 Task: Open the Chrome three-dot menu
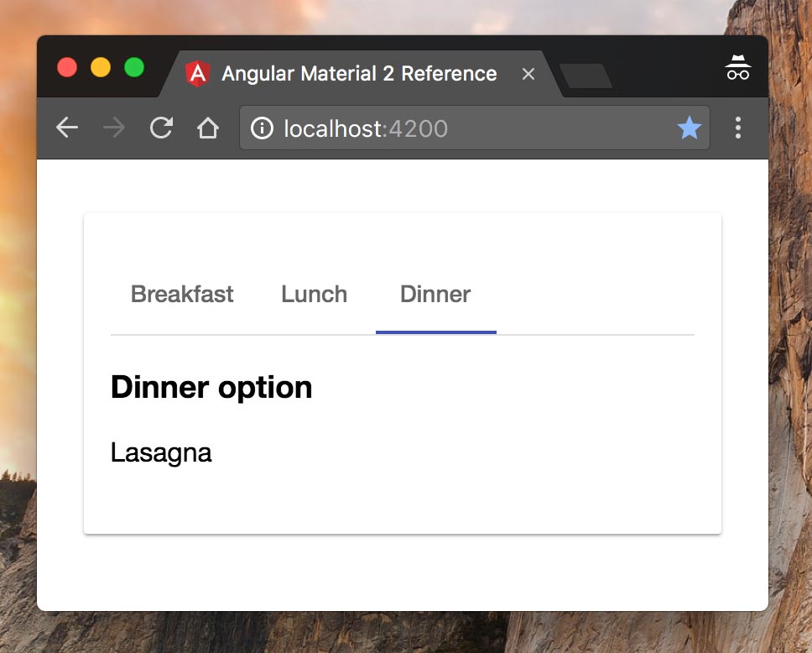[x=738, y=128]
